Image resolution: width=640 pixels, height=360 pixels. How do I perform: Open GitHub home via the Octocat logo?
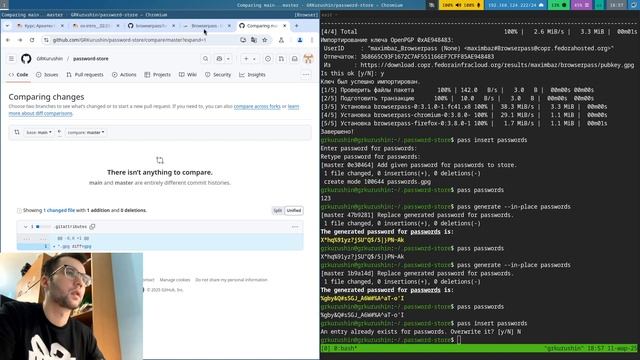[26, 59]
